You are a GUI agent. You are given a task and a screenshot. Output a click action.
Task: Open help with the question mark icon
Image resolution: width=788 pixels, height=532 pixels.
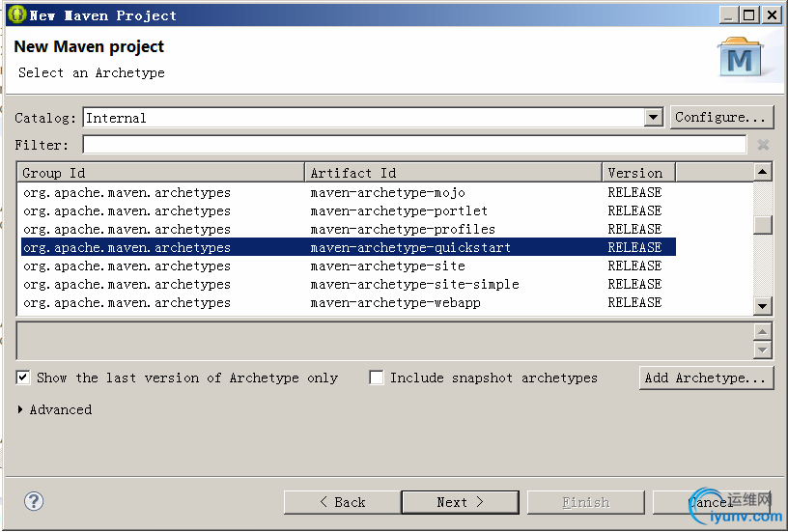(34, 501)
